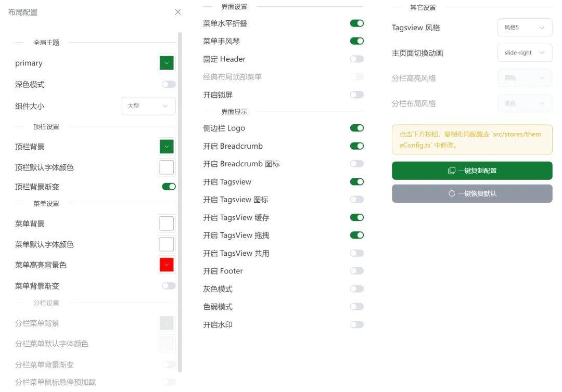Close the 布局配置 panel with X icon
Image resolution: width=562 pixels, height=392 pixels.
[x=178, y=12]
